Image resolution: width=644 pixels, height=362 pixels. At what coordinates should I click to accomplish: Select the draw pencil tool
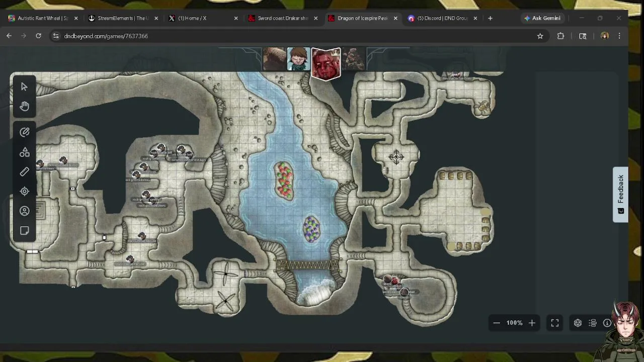coord(24,132)
